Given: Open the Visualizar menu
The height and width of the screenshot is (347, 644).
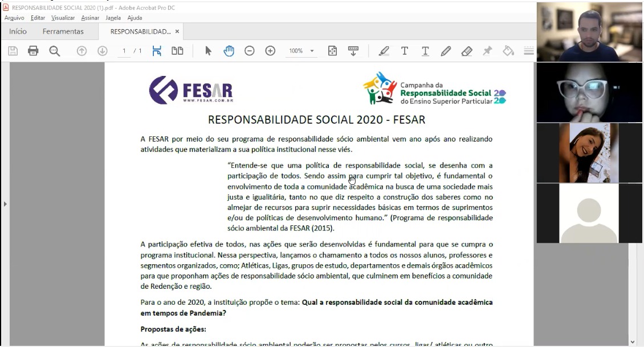Looking at the screenshot, I should pyautogui.click(x=63, y=18).
